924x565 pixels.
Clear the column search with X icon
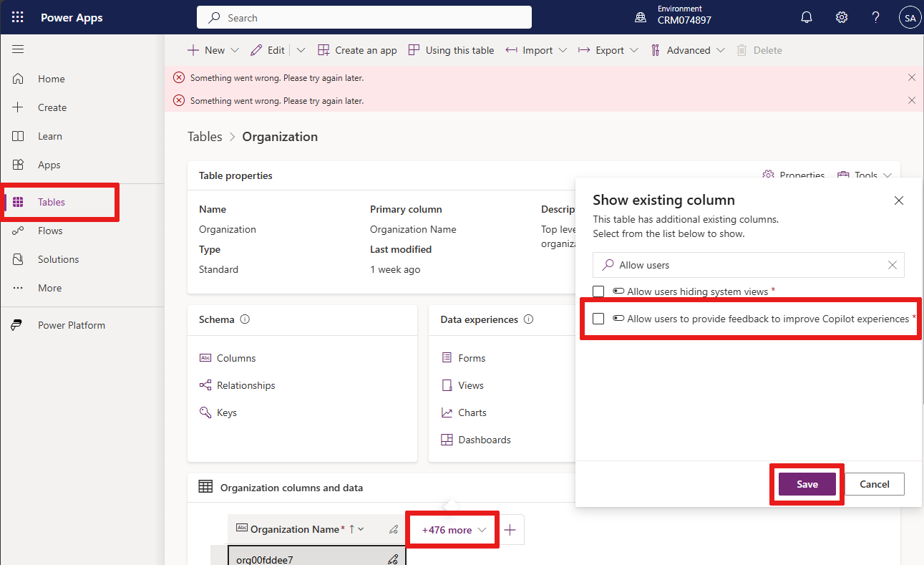coord(892,265)
